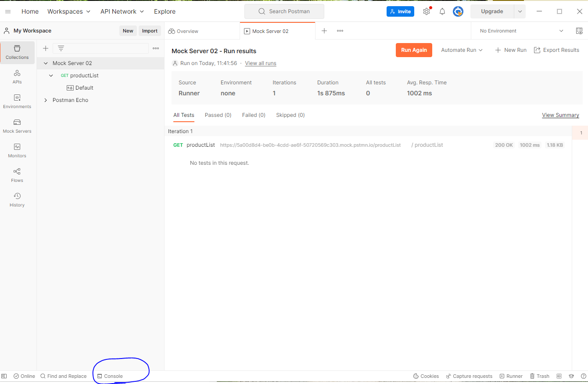Click the Invite button
Screen dimensions: 588x384
400,11
